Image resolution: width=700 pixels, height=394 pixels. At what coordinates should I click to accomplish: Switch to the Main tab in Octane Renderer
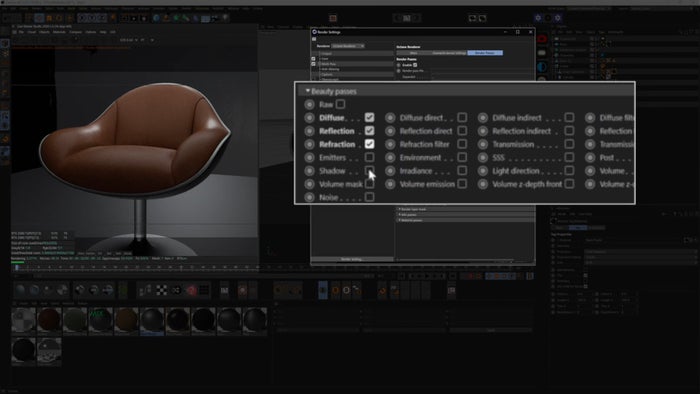pyautogui.click(x=413, y=53)
